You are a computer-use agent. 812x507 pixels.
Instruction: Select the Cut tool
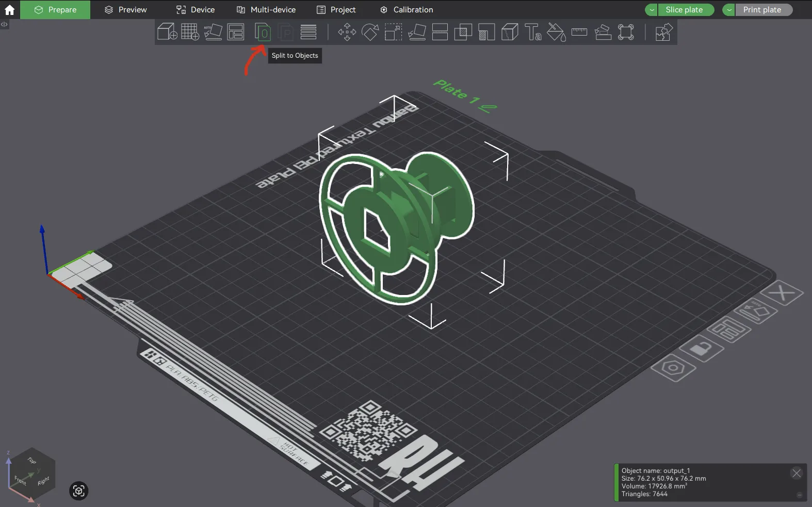(x=440, y=32)
